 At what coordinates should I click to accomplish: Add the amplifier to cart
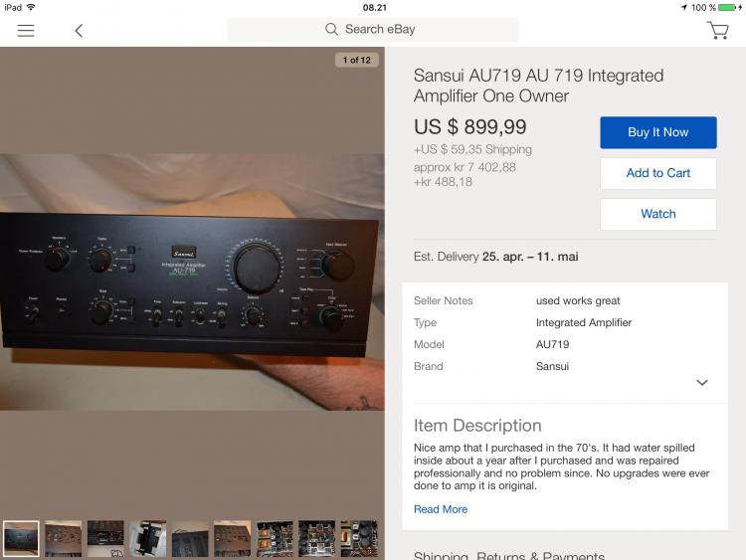658,173
